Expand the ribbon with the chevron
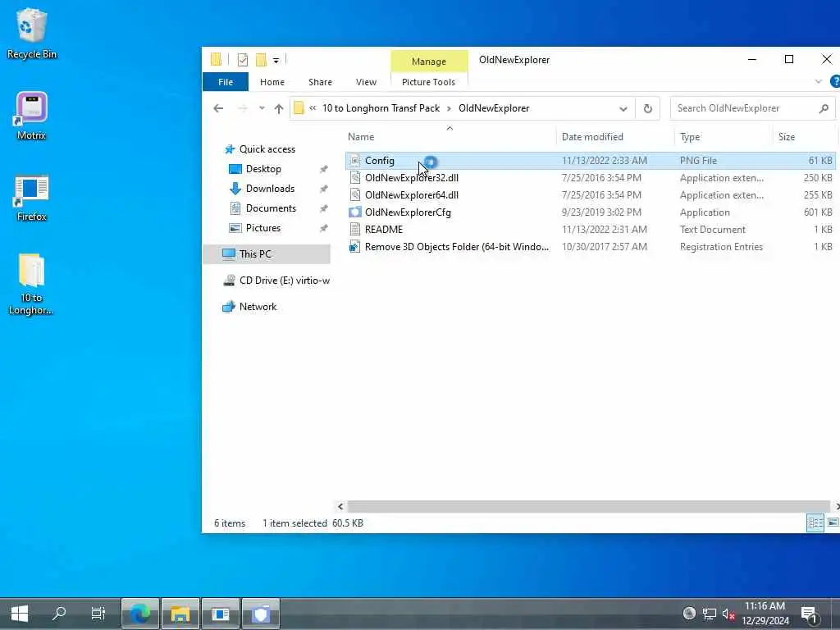The image size is (840, 630). coord(818,81)
